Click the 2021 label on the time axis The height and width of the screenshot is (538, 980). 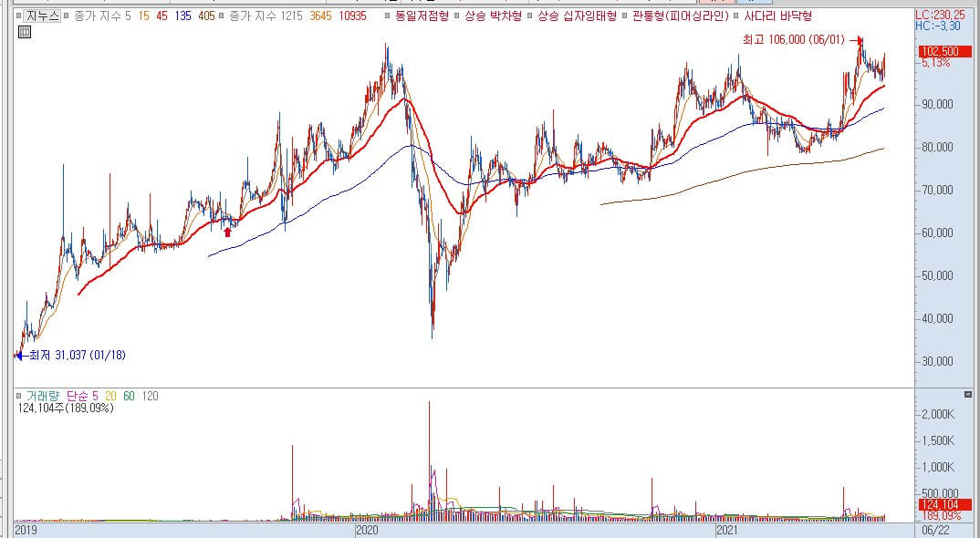click(727, 531)
